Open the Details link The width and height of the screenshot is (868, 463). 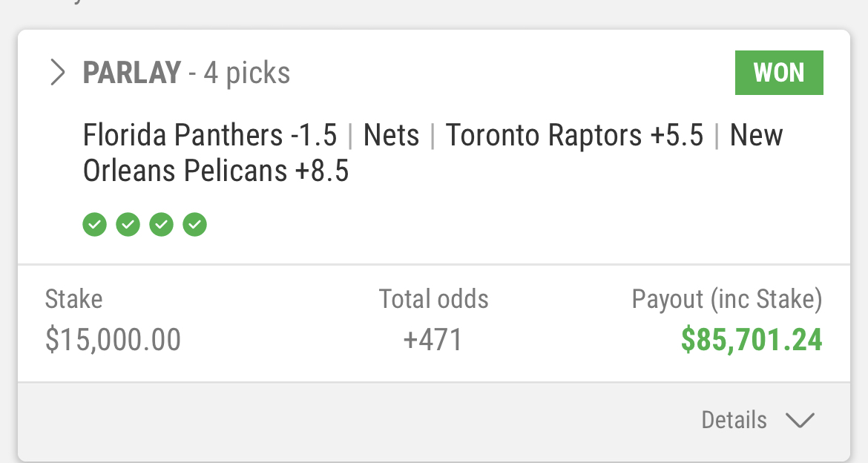734,420
